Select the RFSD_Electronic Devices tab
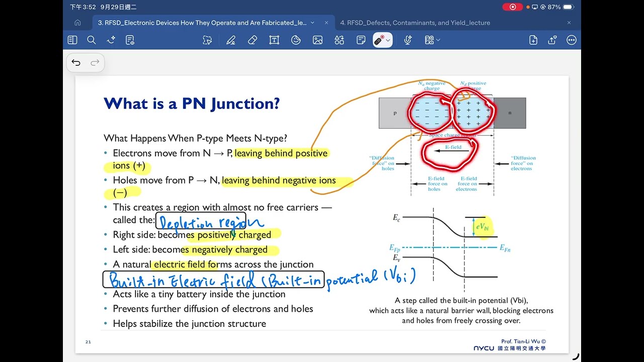Image resolution: width=644 pixels, height=362 pixels. 202,23
